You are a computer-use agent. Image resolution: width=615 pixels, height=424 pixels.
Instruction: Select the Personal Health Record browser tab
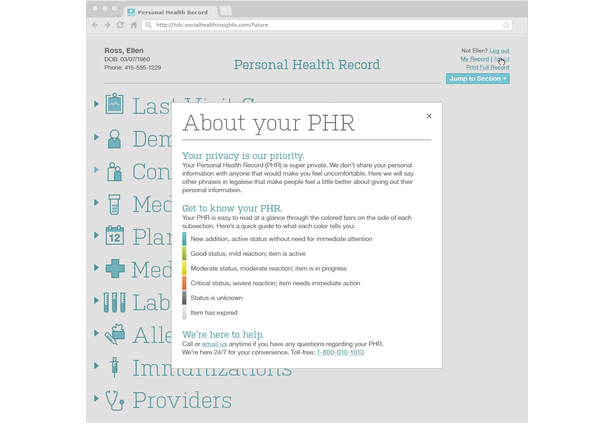pyautogui.click(x=172, y=12)
